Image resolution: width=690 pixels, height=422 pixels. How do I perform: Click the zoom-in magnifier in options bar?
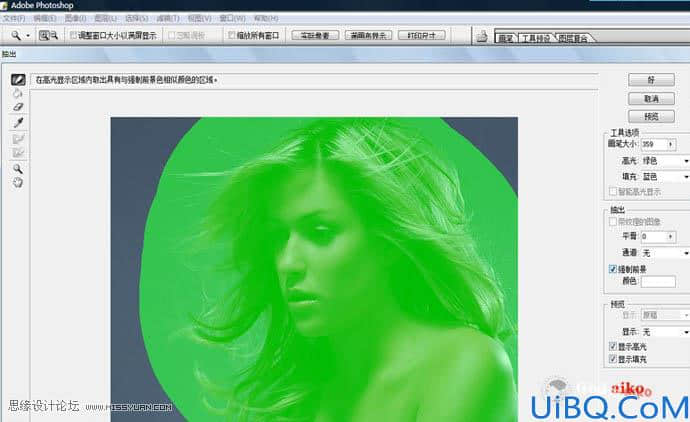44,35
